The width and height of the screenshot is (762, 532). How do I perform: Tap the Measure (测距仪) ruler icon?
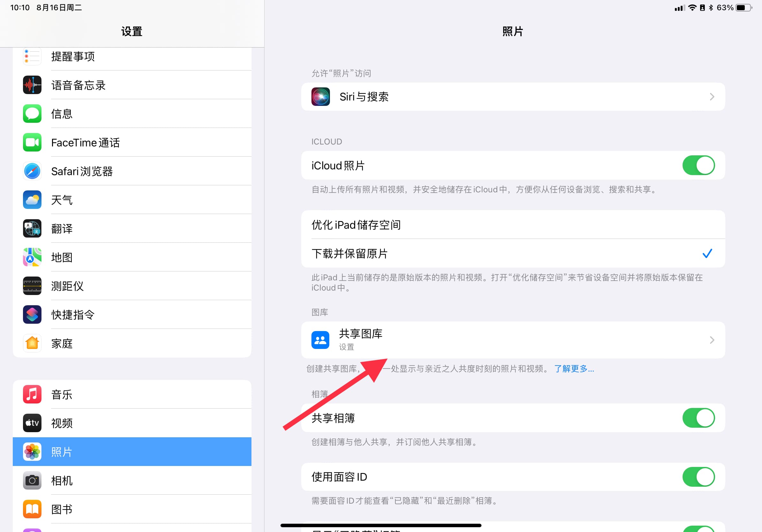point(32,286)
